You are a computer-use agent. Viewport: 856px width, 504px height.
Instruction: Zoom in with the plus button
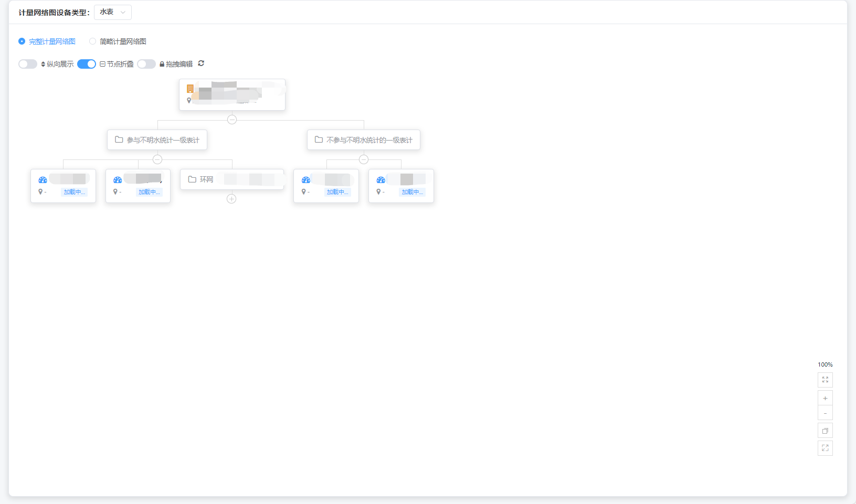pyautogui.click(x=825, y=398)
